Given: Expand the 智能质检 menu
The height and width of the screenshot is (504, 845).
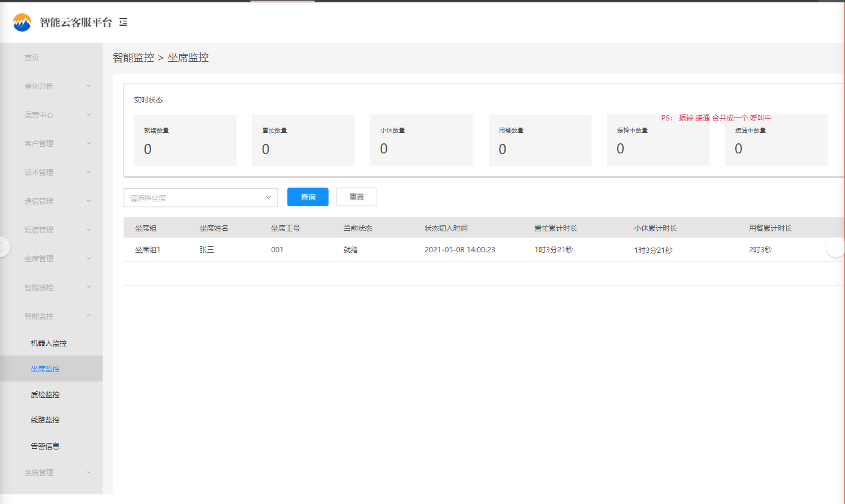Looking at the screenshot, I should coord(52,288).
